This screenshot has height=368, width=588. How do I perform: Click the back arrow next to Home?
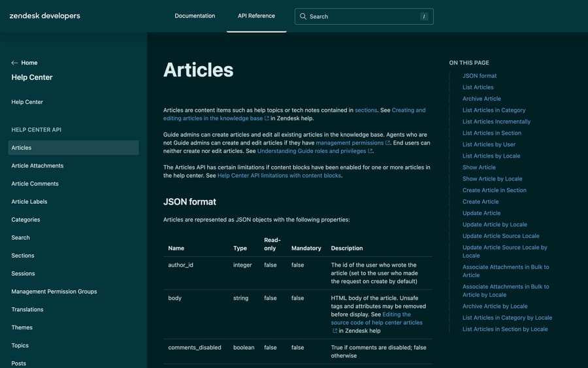point(14,63)
